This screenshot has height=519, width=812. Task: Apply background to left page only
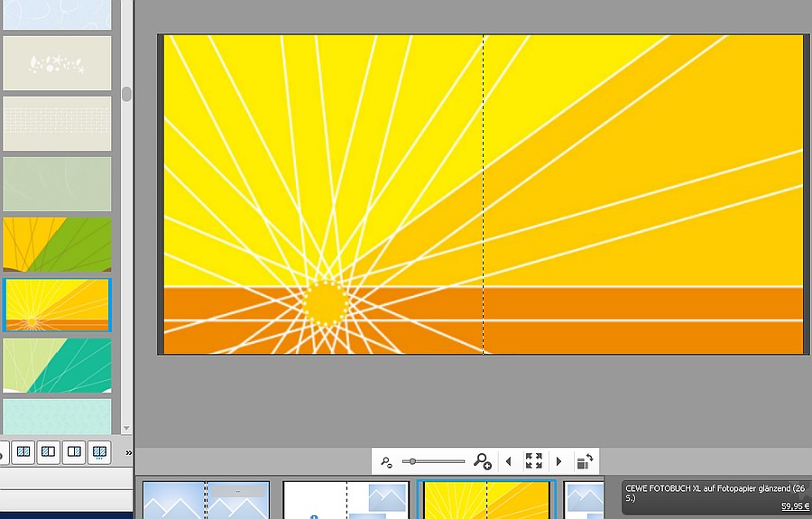48,452
